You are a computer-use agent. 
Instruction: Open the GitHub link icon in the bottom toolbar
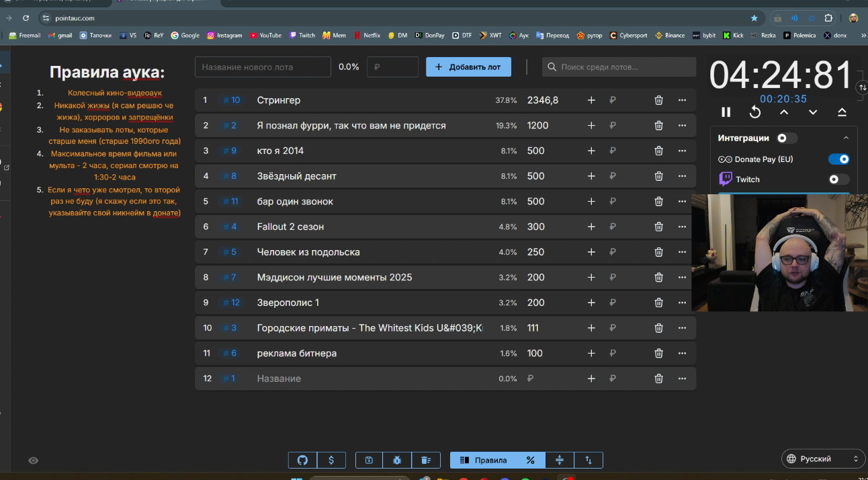pyautogui.click(x=302, y=460)
